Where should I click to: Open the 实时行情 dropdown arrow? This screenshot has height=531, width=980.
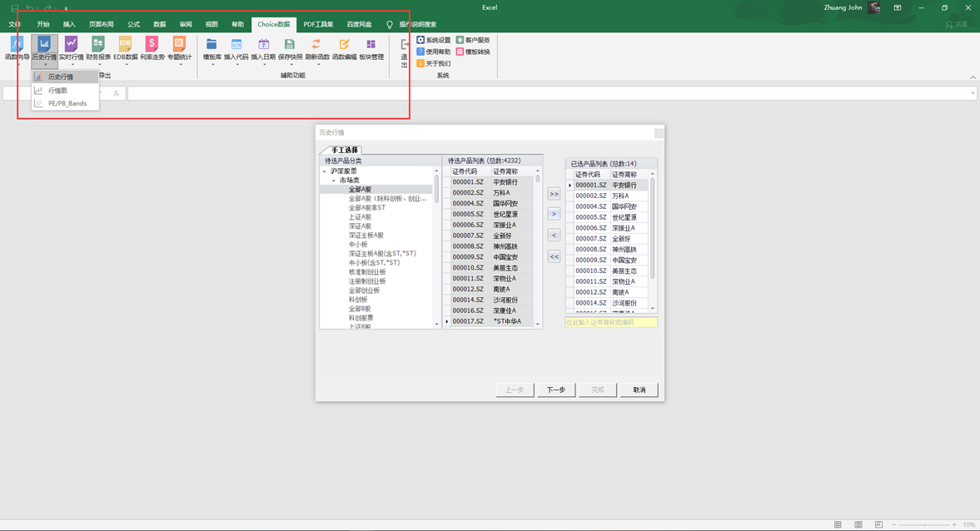(72, 64)
